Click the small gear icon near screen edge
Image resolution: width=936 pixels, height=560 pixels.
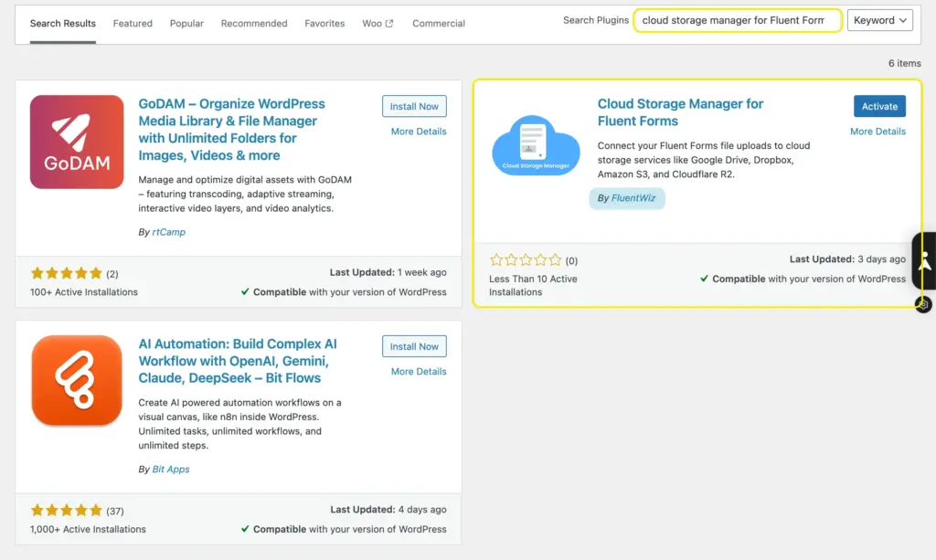(921, 303)
